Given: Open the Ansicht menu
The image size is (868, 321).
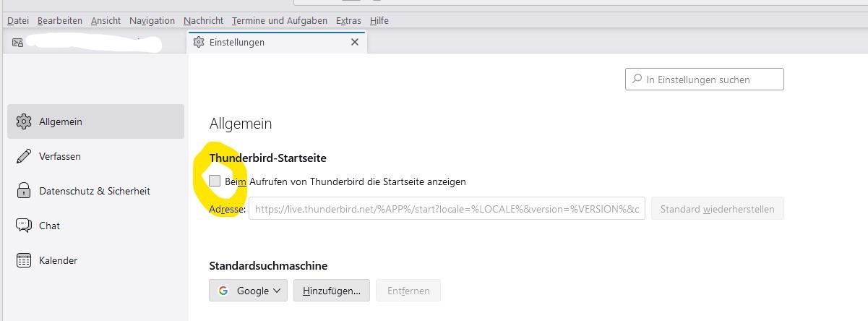Looking at the screenshot, I should (106, 20).
